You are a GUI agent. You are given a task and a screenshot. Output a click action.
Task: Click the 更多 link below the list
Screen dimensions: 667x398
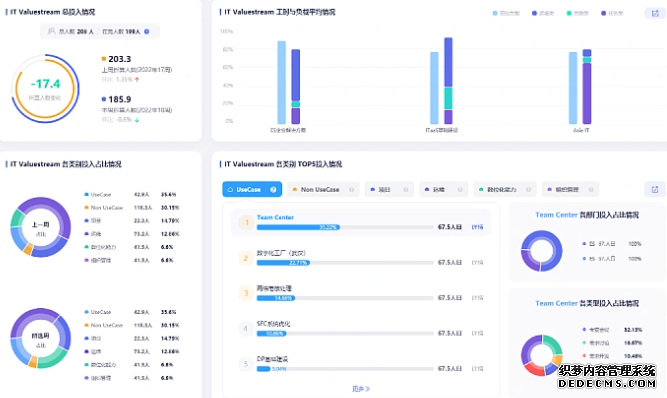point(361,389)
